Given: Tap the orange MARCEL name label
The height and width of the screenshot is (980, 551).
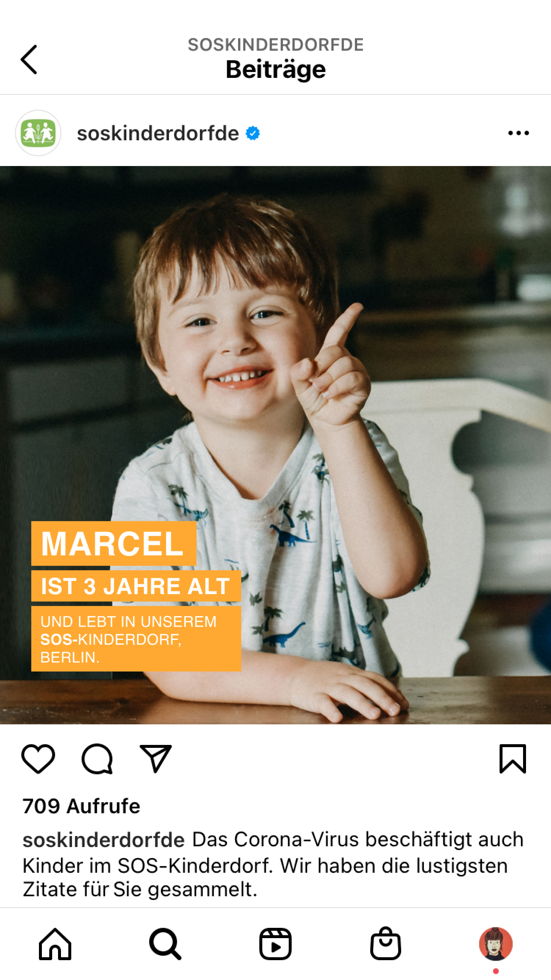Looking at the screenshot, I should pos(114,543).
